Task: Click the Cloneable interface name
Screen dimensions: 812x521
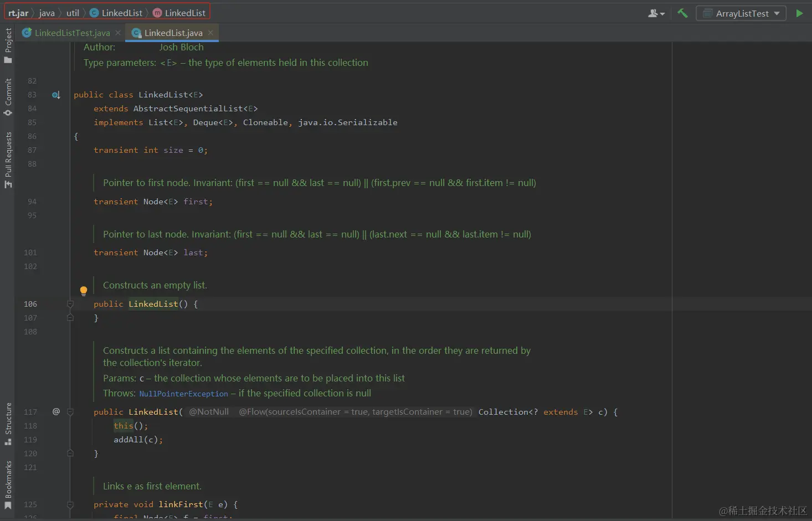Action: [265, 122]
